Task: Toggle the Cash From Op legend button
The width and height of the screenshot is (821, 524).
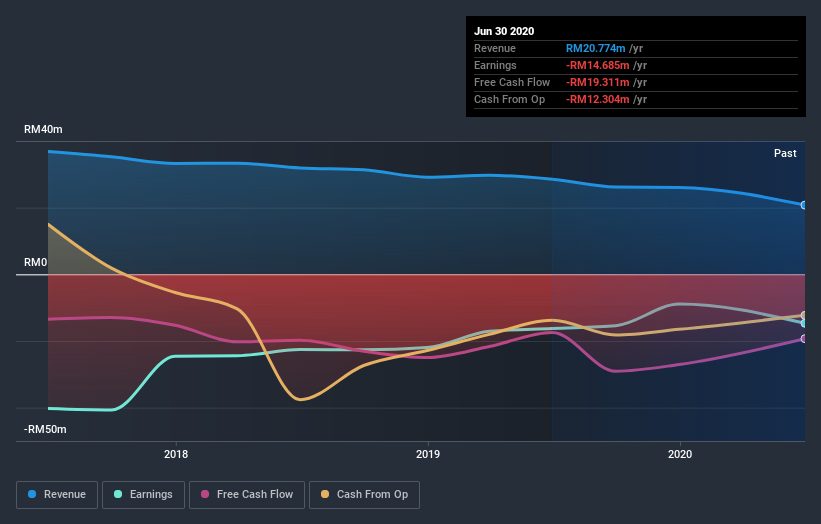Action: click(x=364, y=495)
